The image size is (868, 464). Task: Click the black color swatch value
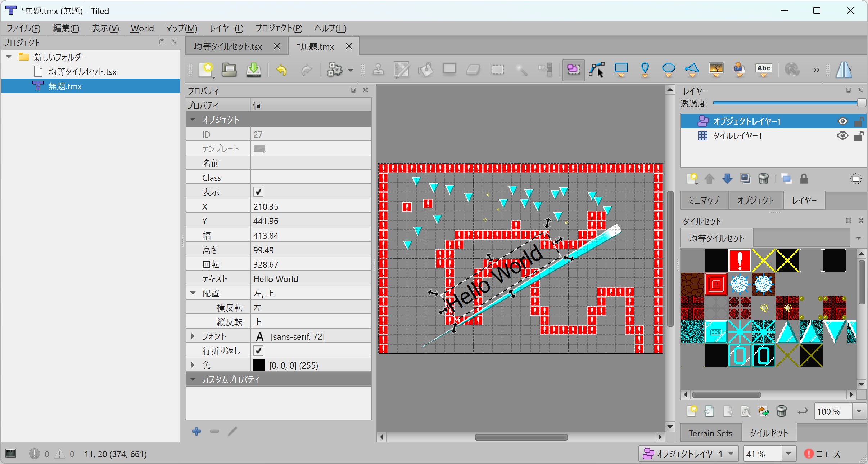click(x=259, y=365)
